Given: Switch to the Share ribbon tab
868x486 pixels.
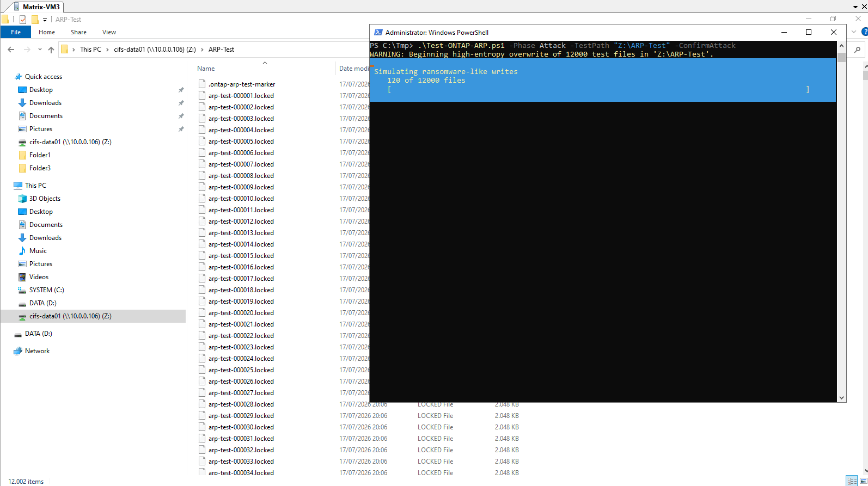Looking at the screenshot, I should click(78, 32).
